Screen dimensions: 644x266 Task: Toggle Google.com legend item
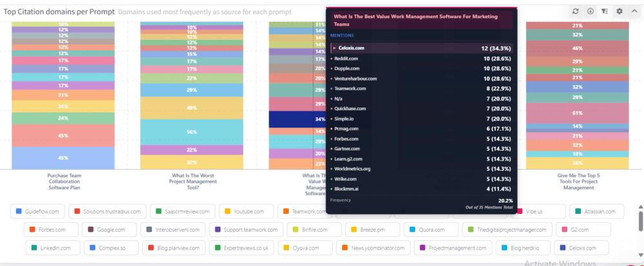[108, 230]
